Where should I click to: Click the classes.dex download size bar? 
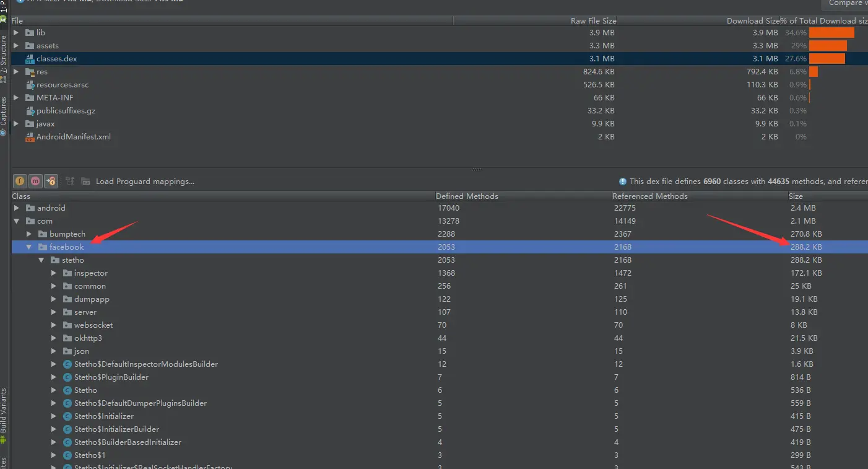click(827, 59)
